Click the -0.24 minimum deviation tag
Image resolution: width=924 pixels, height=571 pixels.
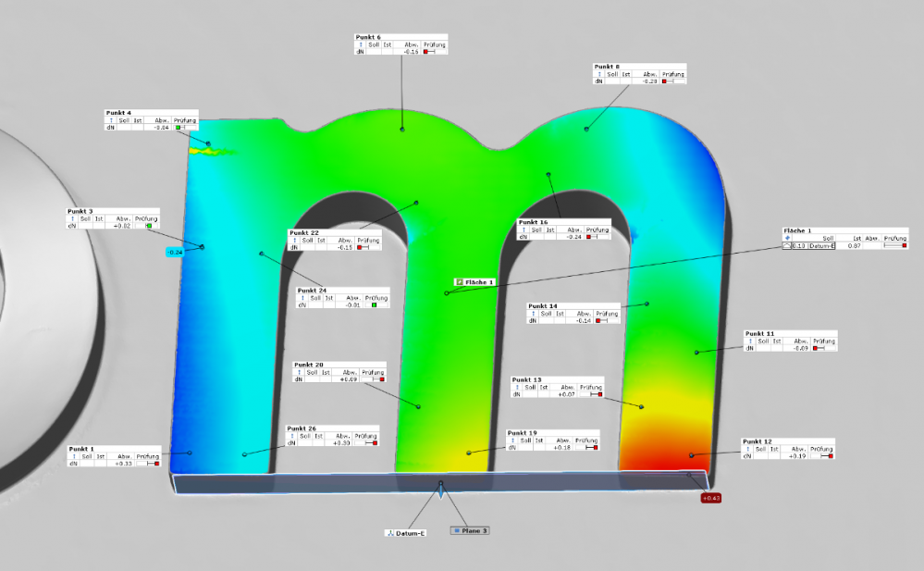[175, 252]
